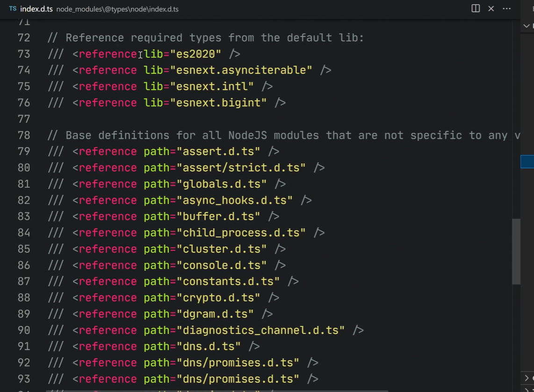Click the blue highlight marker in the overview ruler
Screen dimensions: 534x392
527,162
